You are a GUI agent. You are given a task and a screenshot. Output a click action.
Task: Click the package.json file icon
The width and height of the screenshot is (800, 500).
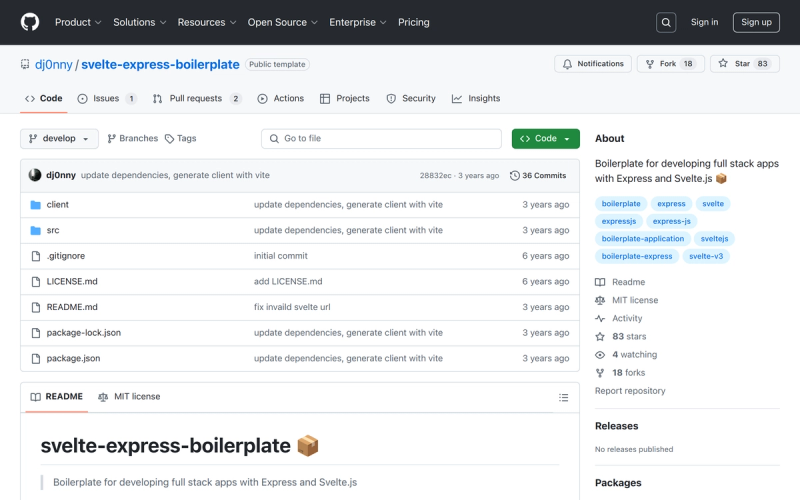click(36, 359)
